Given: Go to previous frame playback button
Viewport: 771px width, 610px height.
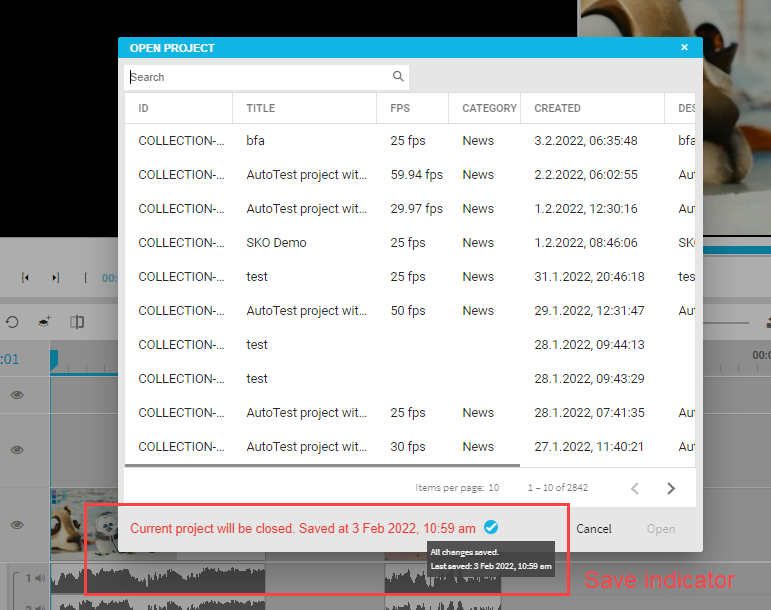Looking at the screenshot, I should 25,278.
